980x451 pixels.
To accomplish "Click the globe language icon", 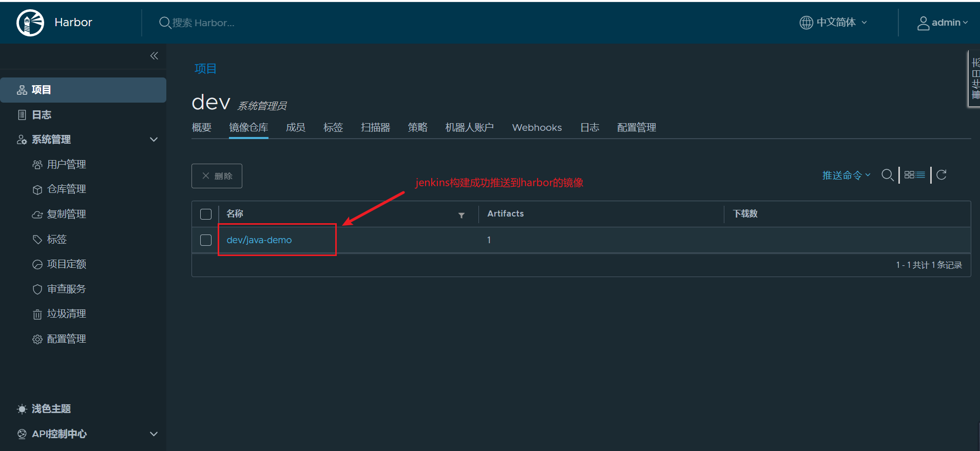I will click(806, 23).
